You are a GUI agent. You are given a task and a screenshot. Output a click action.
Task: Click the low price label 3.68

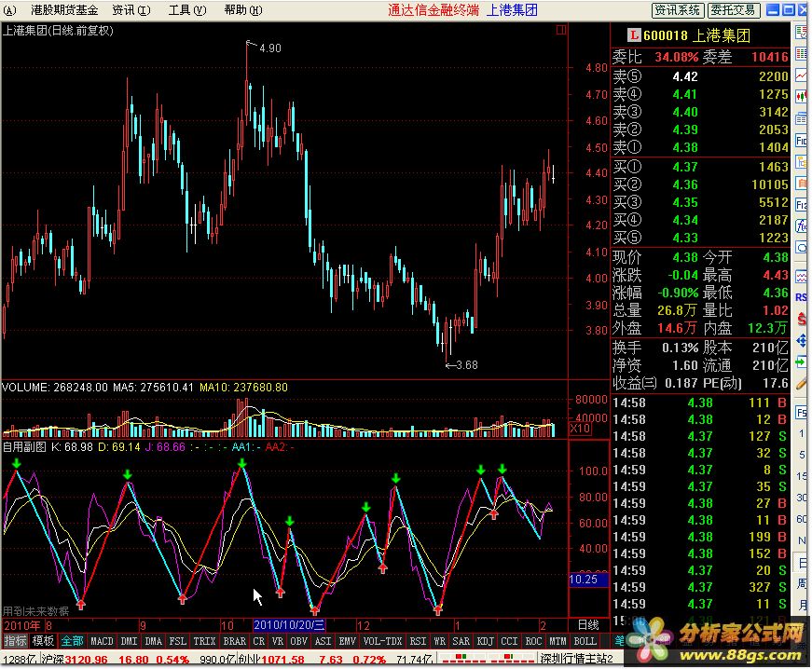click(x=467, y=365)
